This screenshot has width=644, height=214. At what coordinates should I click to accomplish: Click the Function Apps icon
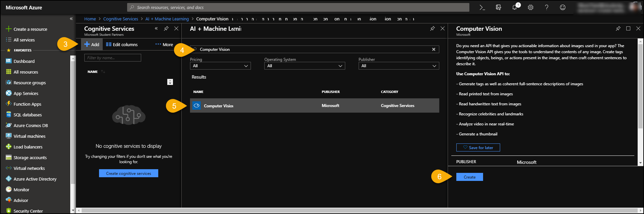coord(9,104)
